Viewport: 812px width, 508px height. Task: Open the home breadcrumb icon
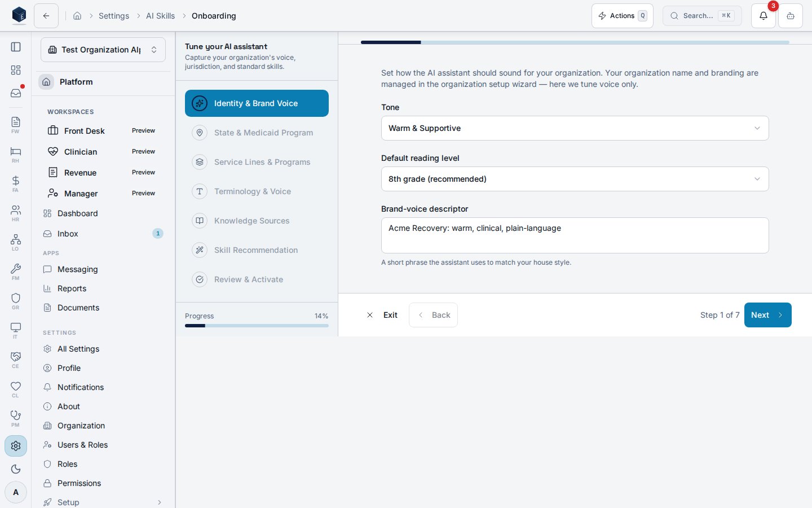77,16
